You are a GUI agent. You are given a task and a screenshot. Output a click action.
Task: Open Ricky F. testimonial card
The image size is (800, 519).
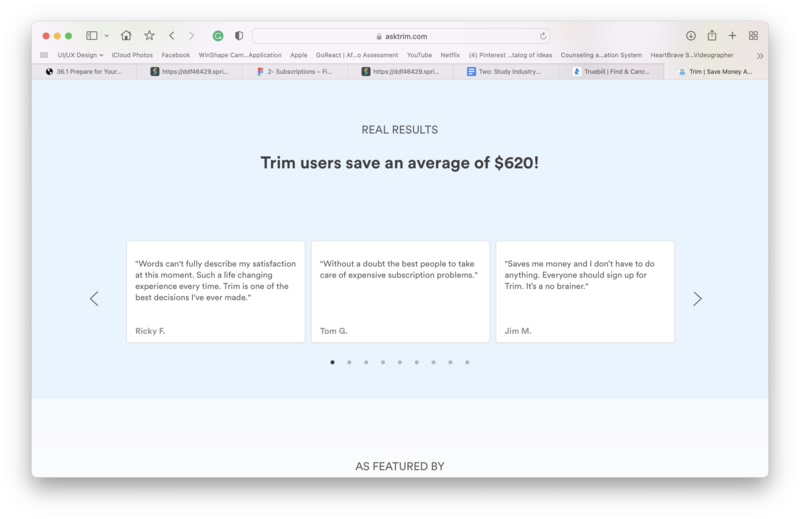tap(216, 291)
